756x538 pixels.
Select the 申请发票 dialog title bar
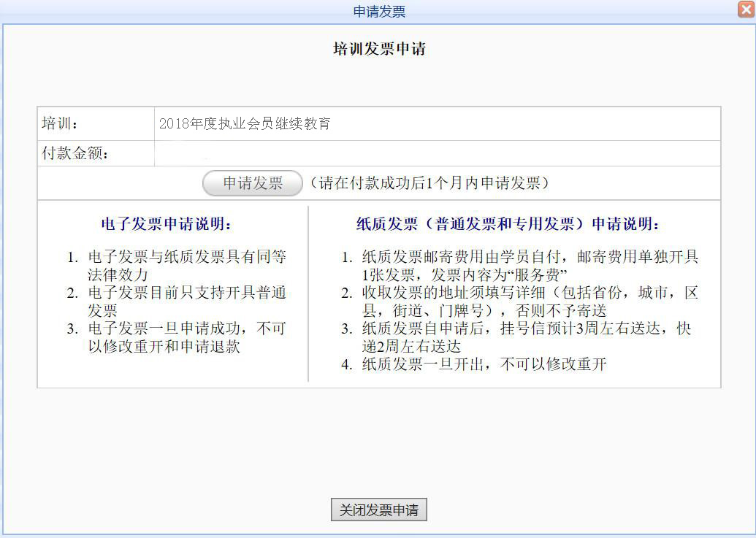[378, 10]
